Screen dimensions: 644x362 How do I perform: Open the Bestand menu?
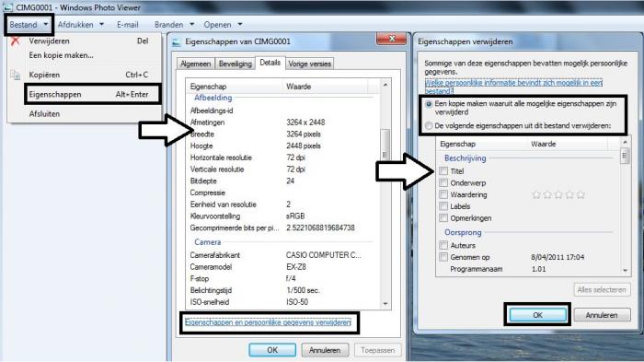click(29, 25)
